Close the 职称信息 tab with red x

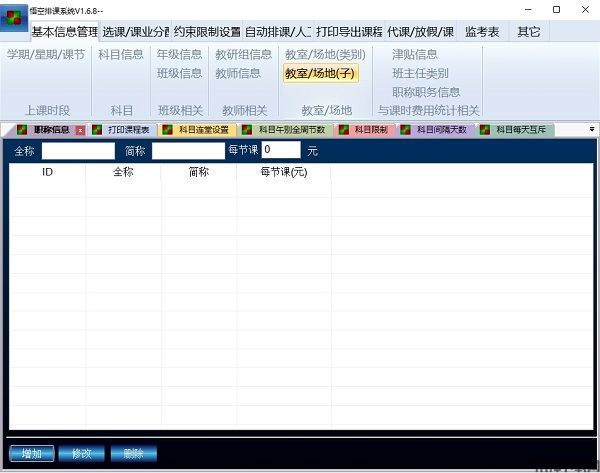80,130
